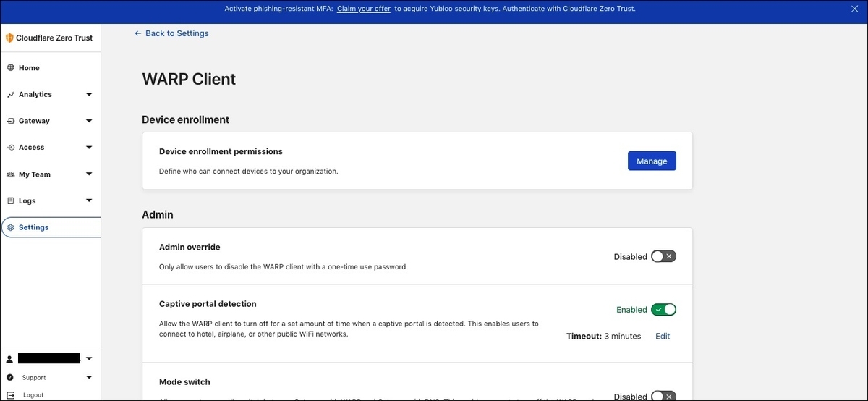This screenshot has width=868, height=401.
Task: Click the Admin override title
Action: [190, 248]
